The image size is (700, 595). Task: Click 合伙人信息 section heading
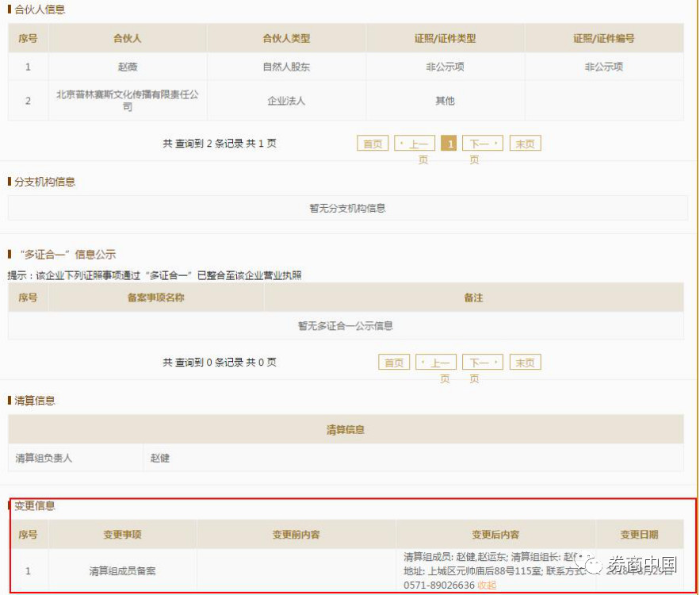40,10
